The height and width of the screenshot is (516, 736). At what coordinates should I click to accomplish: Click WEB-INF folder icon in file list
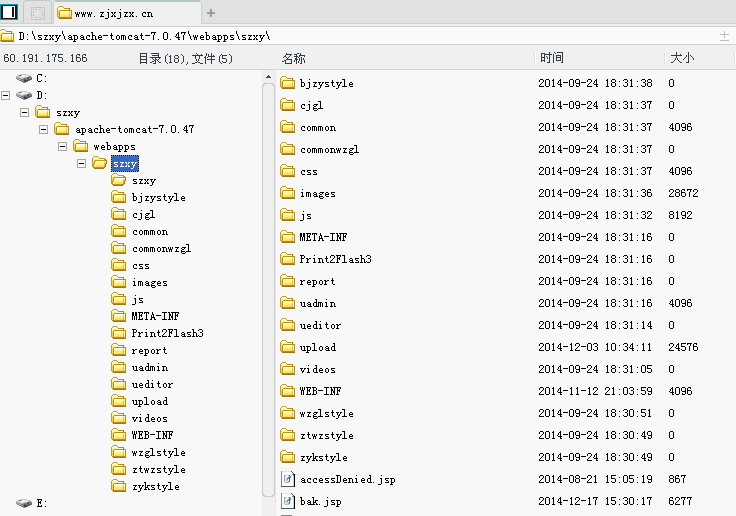click(x=287, y=391)
